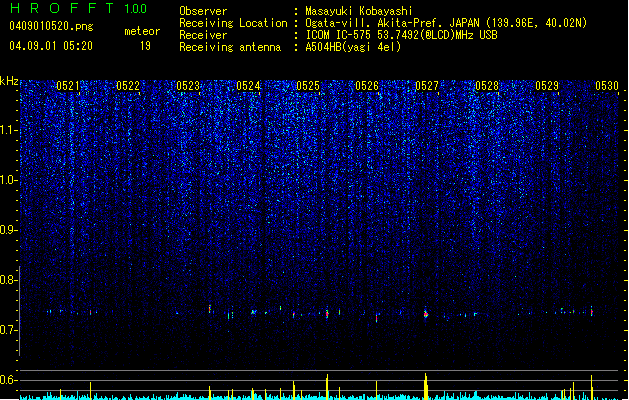Click the date stamp 04.09.01 05:20

tap(51, 46)
